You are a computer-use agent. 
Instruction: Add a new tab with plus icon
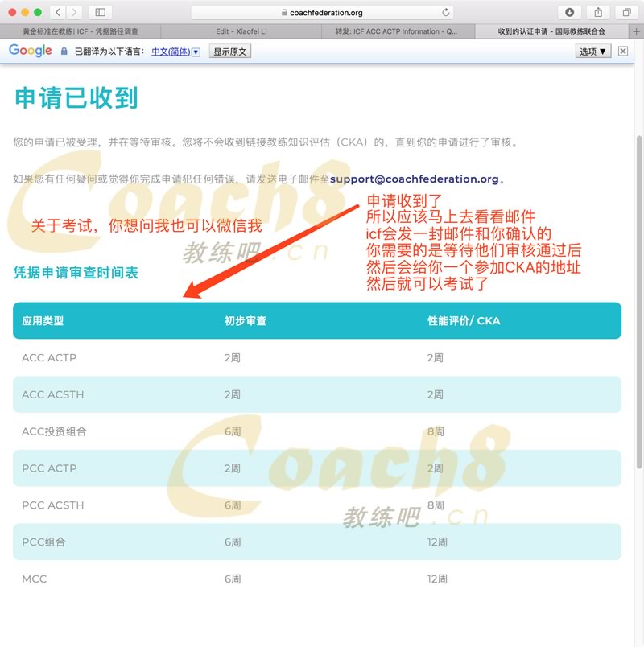tap(637, 31)
